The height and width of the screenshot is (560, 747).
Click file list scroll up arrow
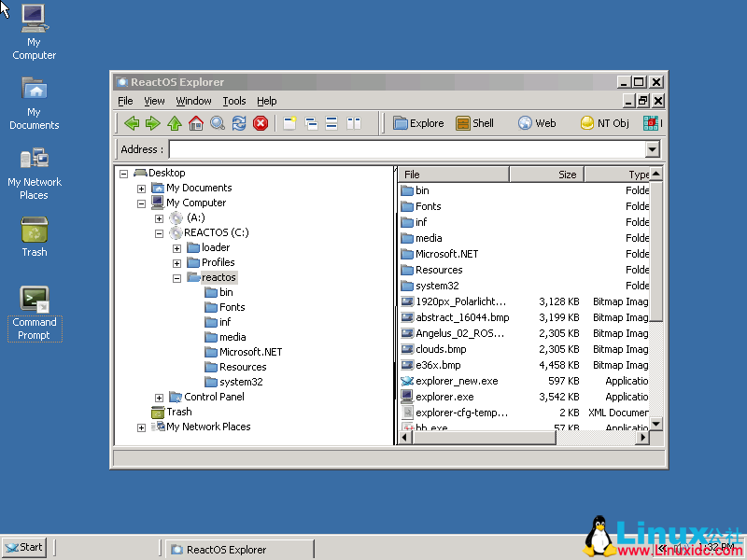(656, 174)
